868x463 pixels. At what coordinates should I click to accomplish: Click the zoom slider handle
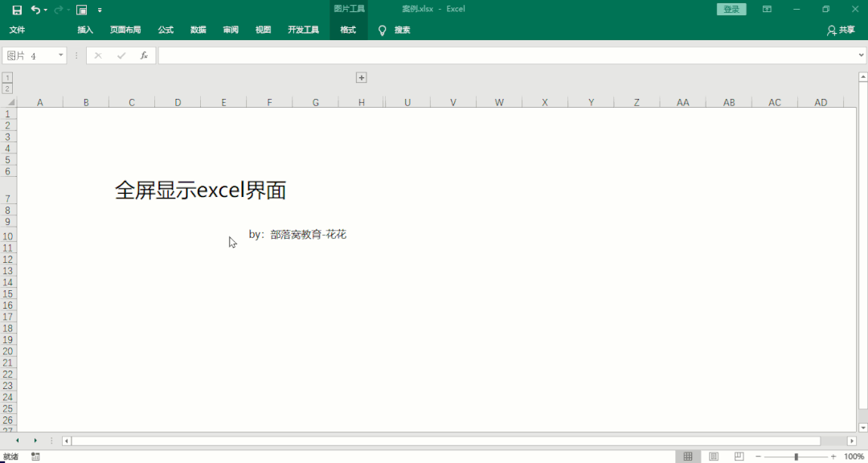click(796, 457)
